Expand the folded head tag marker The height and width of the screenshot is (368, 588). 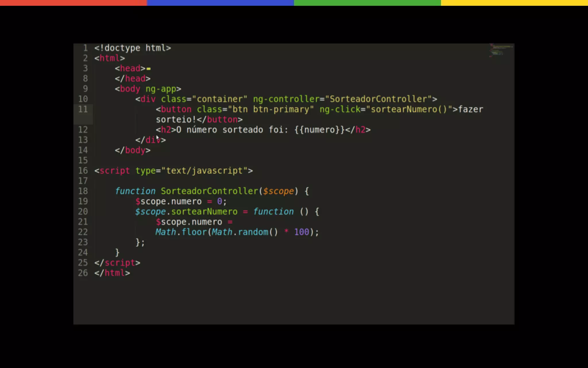click(148, 69)
